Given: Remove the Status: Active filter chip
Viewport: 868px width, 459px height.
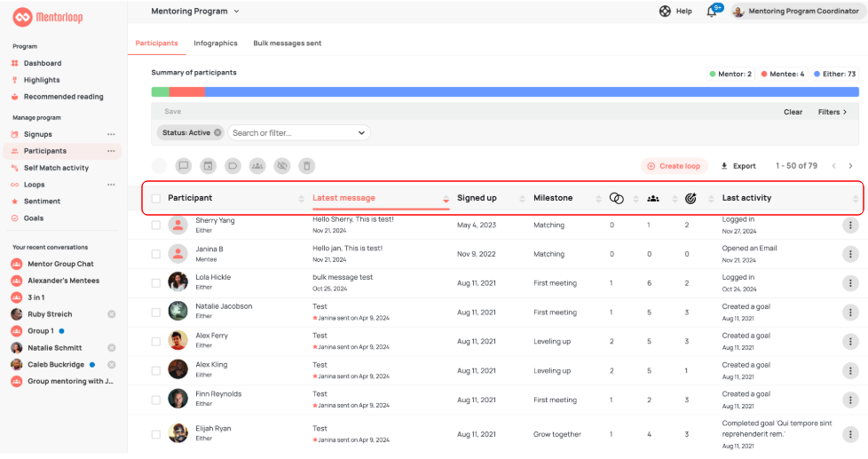Looking at the screenshot, I should click(x=217, y=133).
